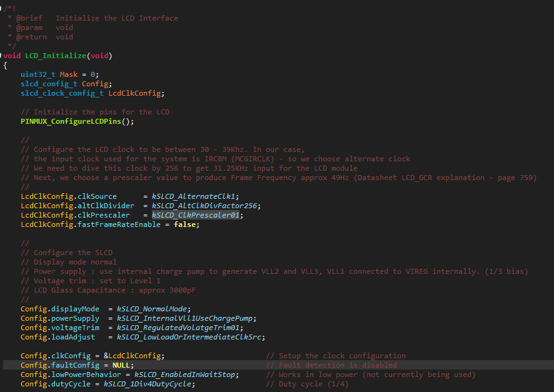Image resolution: width=554 pixels, height=392 pixels.
Task: Click the highlighted kSLCD_ClkPrescaler01 value
Action: click(196, 215)
